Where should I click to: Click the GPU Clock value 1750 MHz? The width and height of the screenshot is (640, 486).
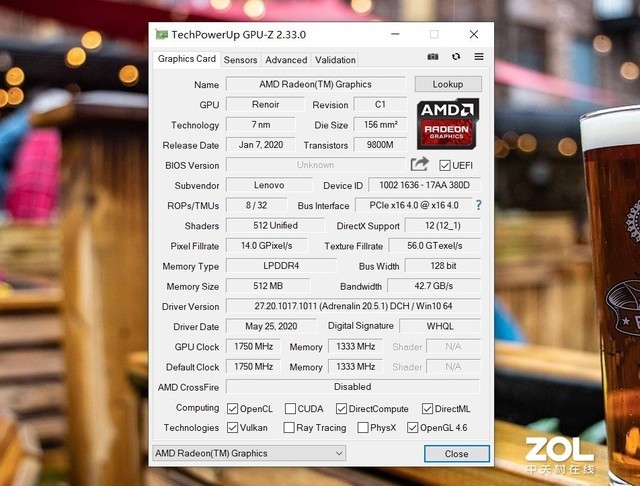(253, 346)
